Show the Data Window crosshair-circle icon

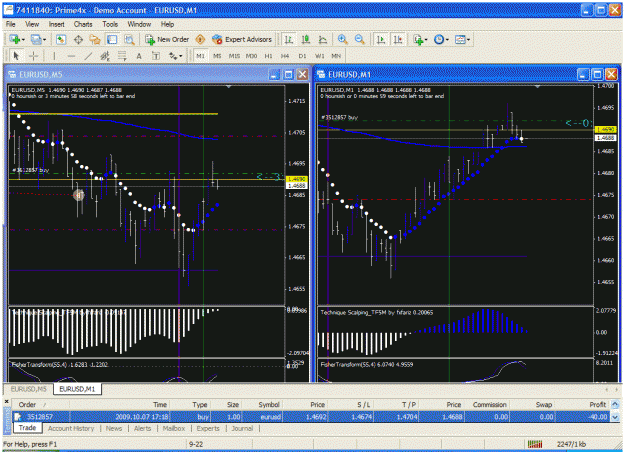pos(78,39)
